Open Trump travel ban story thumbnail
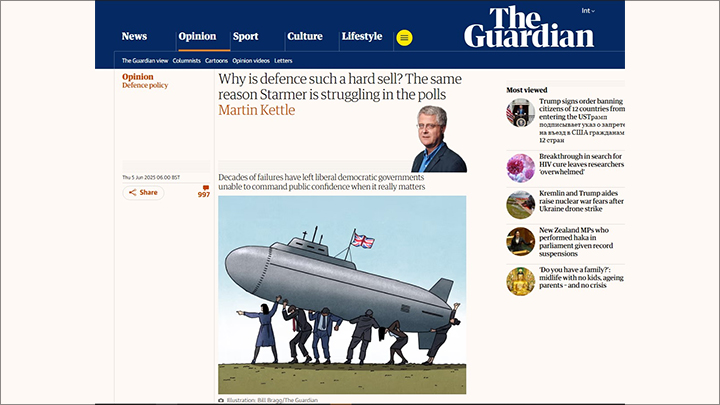 point(520,112)
